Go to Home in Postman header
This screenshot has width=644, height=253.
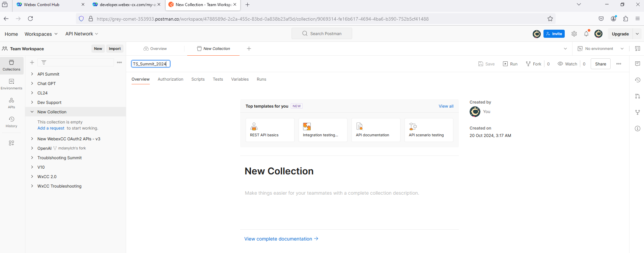click(x=11, y=34)
